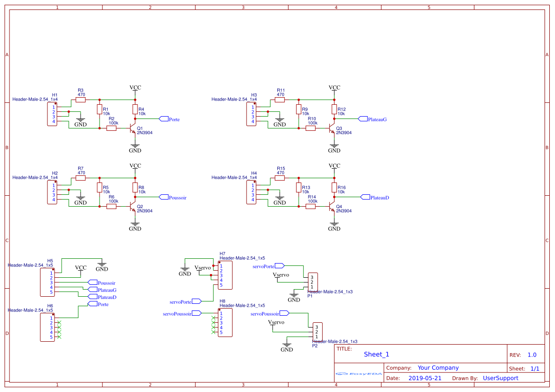Select resistor R11 470 symbol
The image size is (555, 392).
[x=280, y=100]
